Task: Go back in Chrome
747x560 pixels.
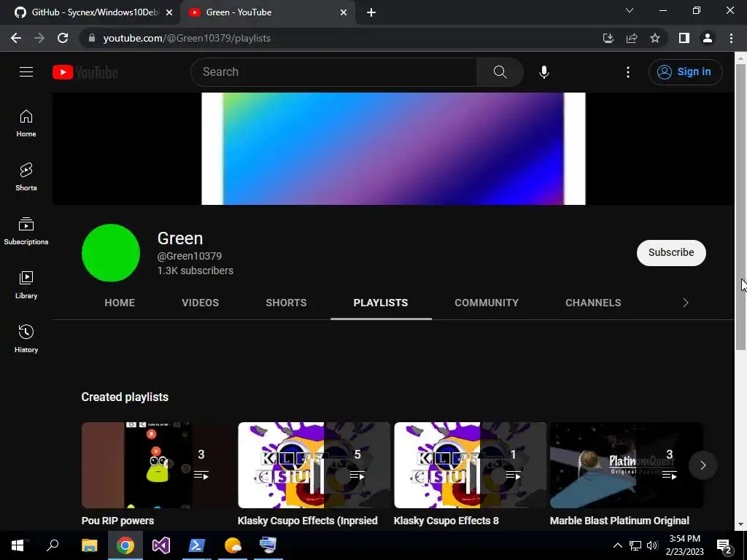Action: pos(16,38)
